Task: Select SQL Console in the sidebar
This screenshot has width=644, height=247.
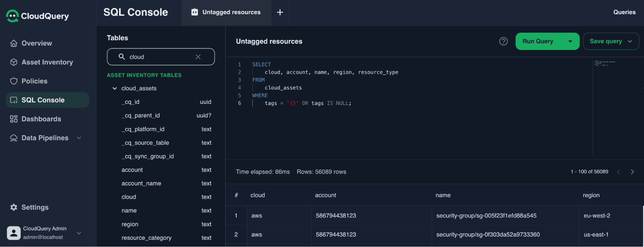Action: click(43, 100)
